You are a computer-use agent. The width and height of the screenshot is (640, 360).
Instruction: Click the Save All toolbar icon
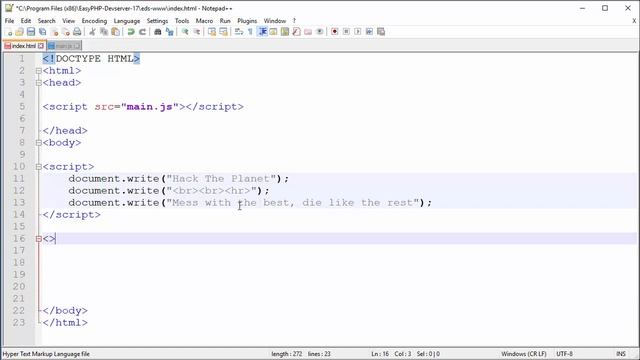pos(42,32)
